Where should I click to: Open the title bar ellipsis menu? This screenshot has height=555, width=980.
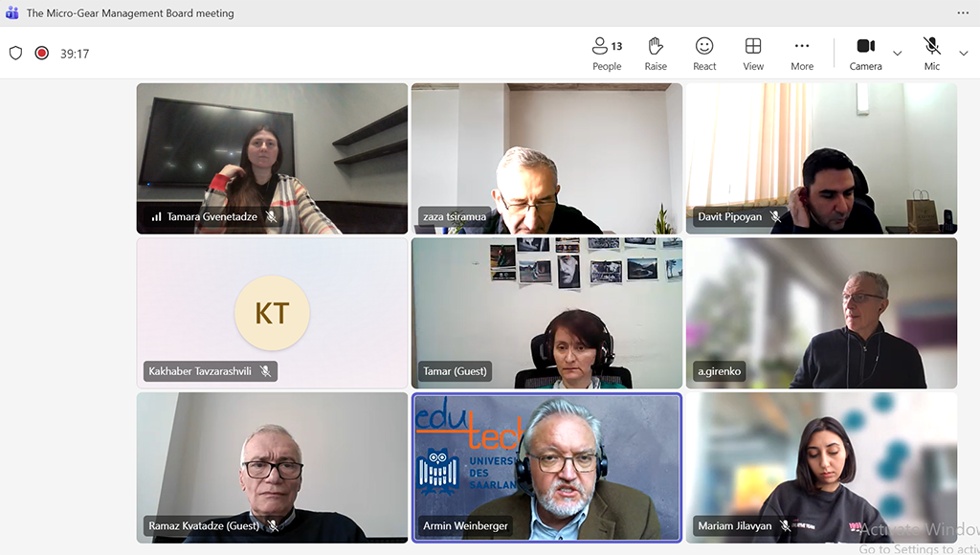coord(963,13)
